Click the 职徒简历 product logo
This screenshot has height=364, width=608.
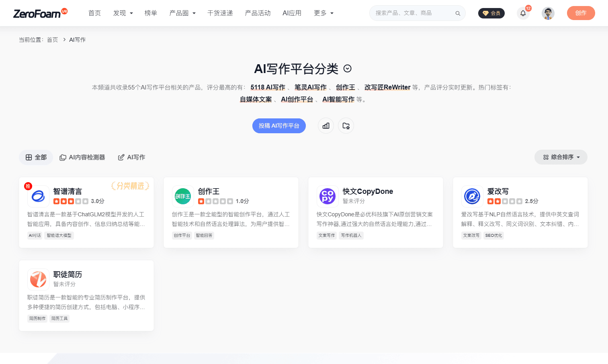38,279
